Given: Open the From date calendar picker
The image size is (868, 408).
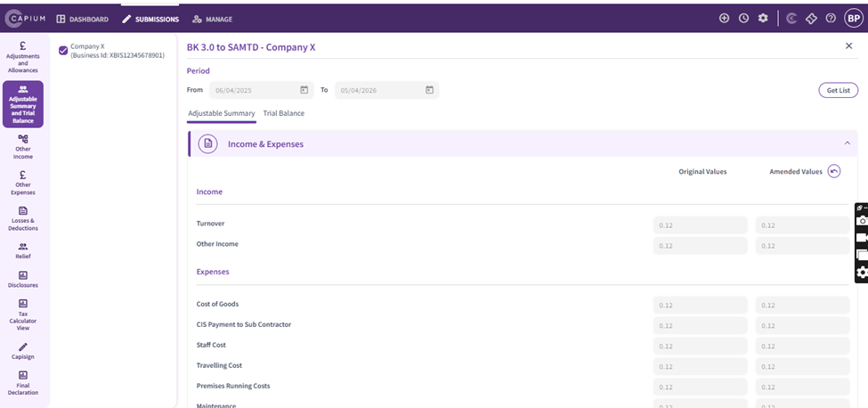Looking at the screenshot, I should pyautogui.click(x=304, y=90).
